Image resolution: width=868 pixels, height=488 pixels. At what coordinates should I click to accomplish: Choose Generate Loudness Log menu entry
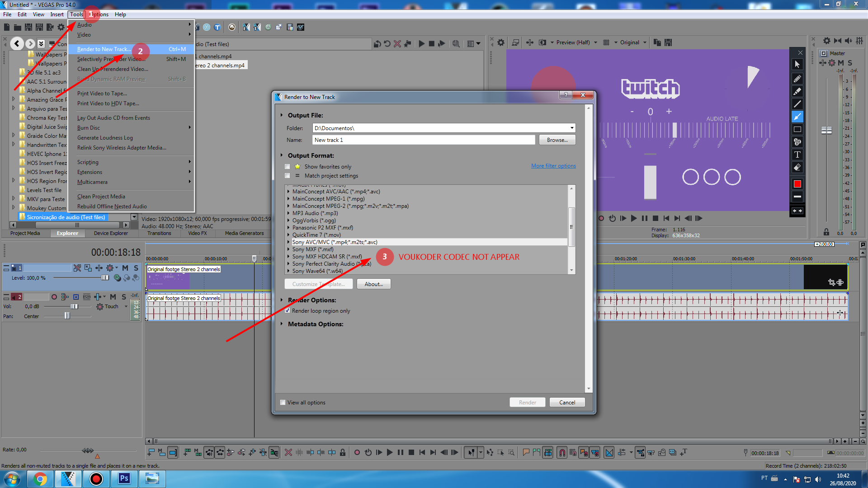tap(105, 138)
